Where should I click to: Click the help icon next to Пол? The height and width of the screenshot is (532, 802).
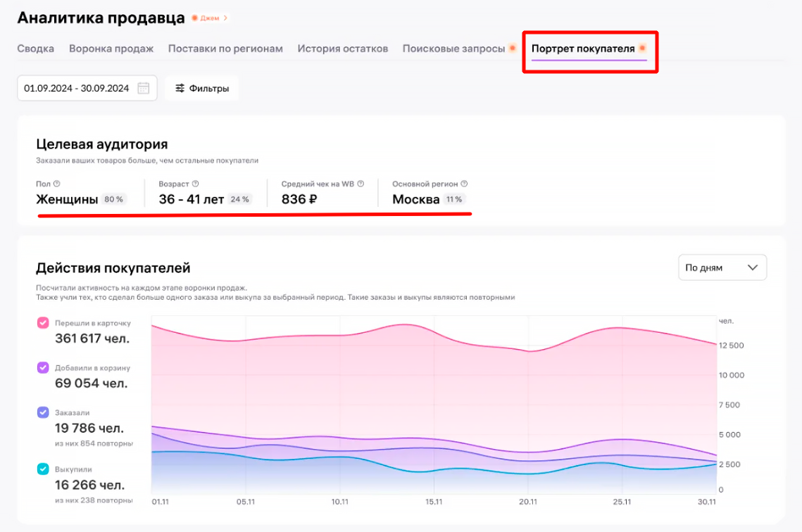tap(56, 184)
